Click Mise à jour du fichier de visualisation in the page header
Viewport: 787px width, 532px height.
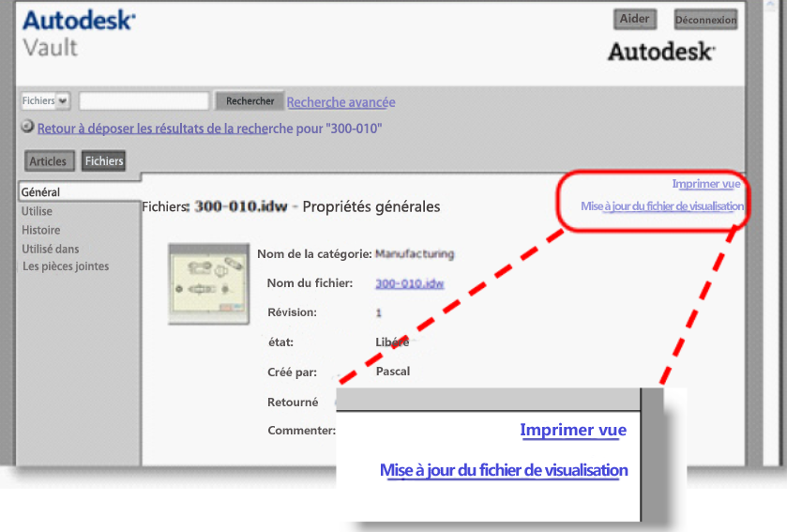click(x=662, y=206)
